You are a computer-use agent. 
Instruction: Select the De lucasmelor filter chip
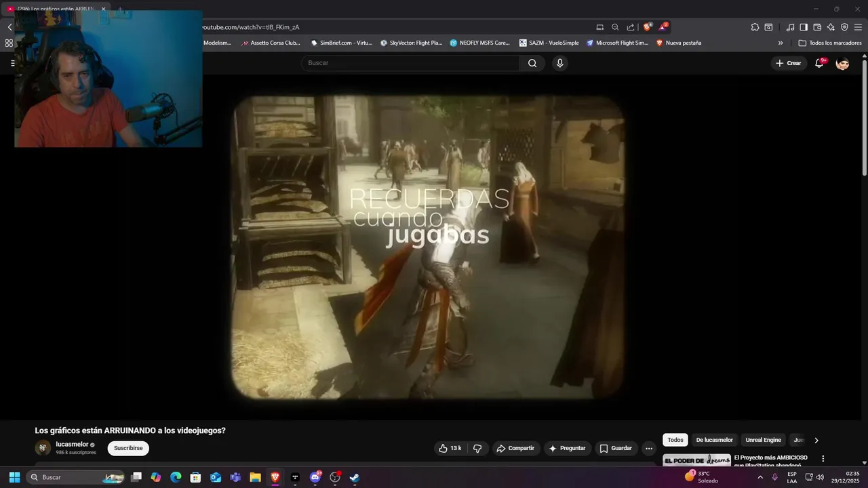click(714, 440)
